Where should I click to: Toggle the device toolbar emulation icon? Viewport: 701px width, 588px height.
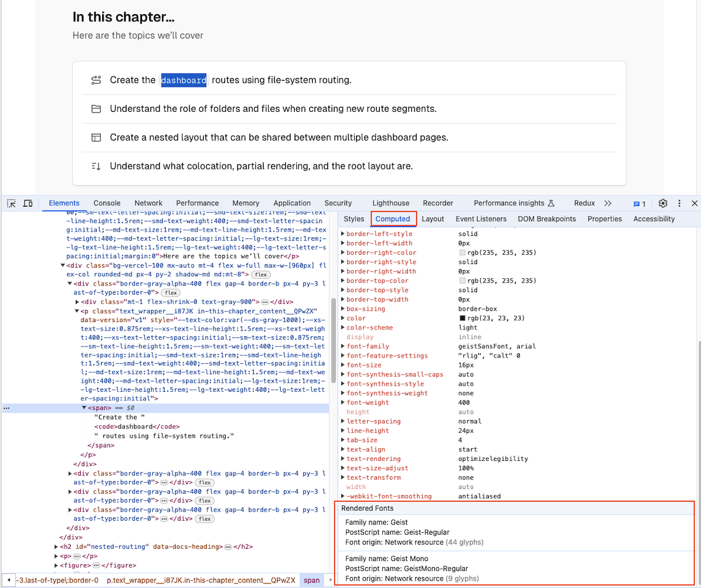[x=27, y=202]
